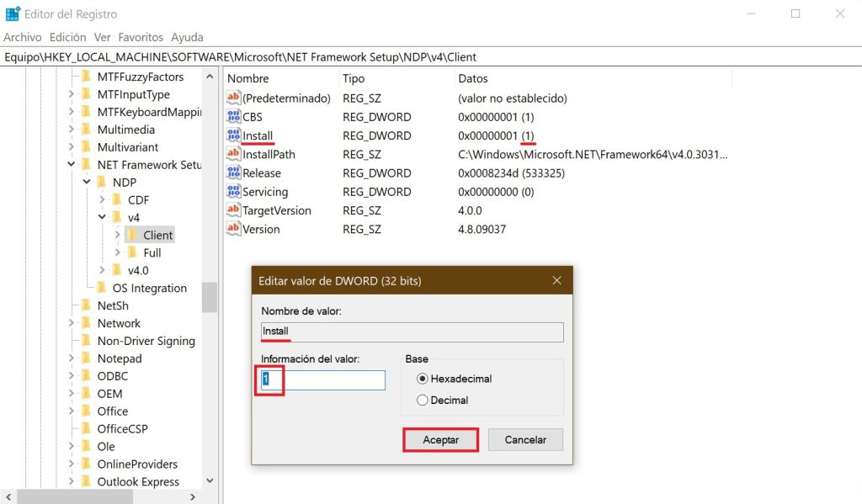Image resolution: width=862 pixels, height=504 pixels.
Task: Click the TargetVersion string value icon
Action: 233,210
